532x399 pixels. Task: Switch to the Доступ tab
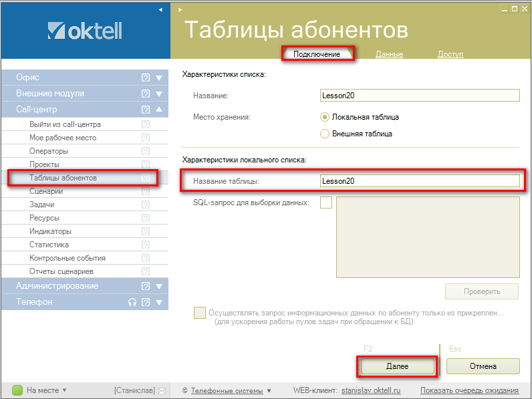[450, 54]
